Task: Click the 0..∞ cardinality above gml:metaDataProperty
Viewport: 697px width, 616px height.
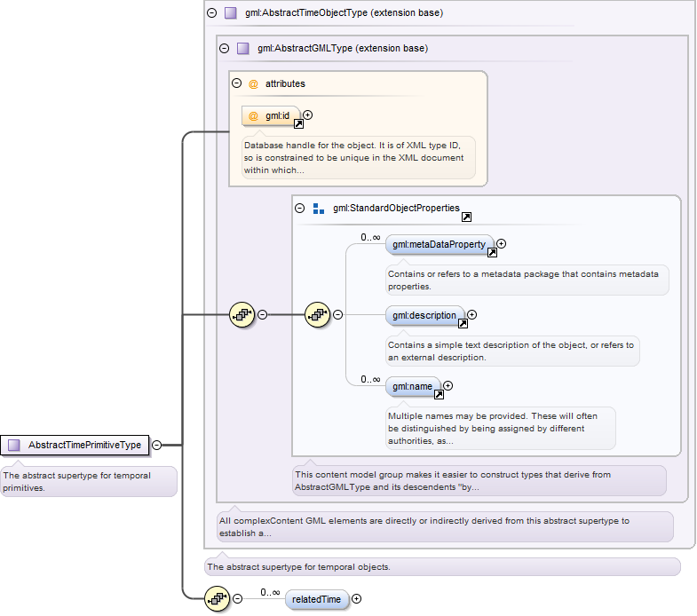Action: point(371,237)
